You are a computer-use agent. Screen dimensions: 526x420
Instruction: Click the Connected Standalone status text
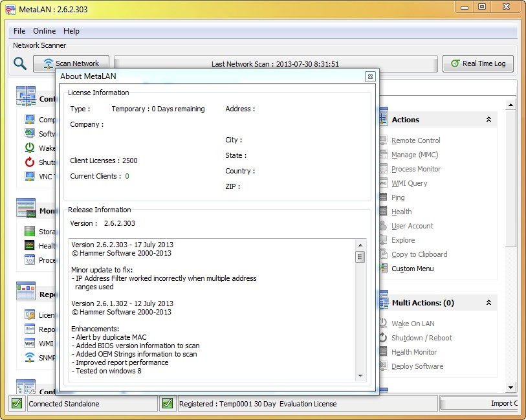tap(64, 404)
